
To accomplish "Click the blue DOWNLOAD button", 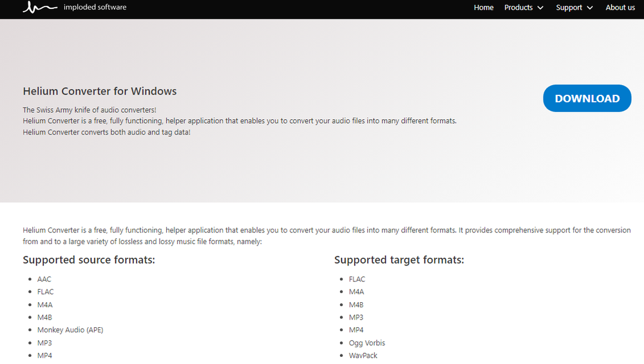I will (587, 98).
